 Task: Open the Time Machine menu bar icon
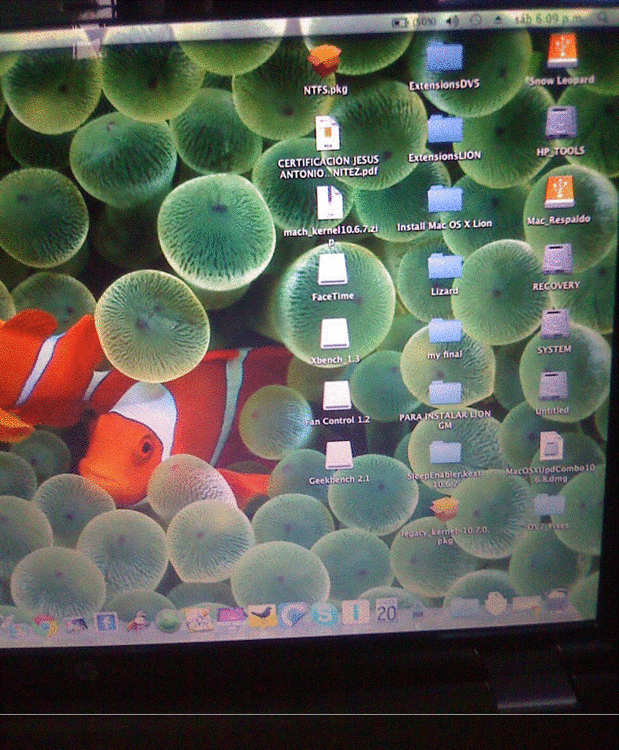tap(476, 20)
